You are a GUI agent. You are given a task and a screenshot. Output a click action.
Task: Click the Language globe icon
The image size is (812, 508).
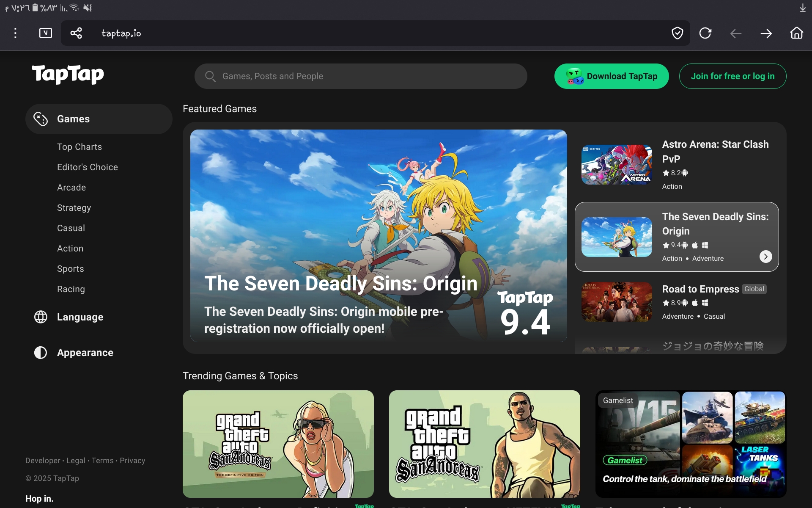pos(41,317)
